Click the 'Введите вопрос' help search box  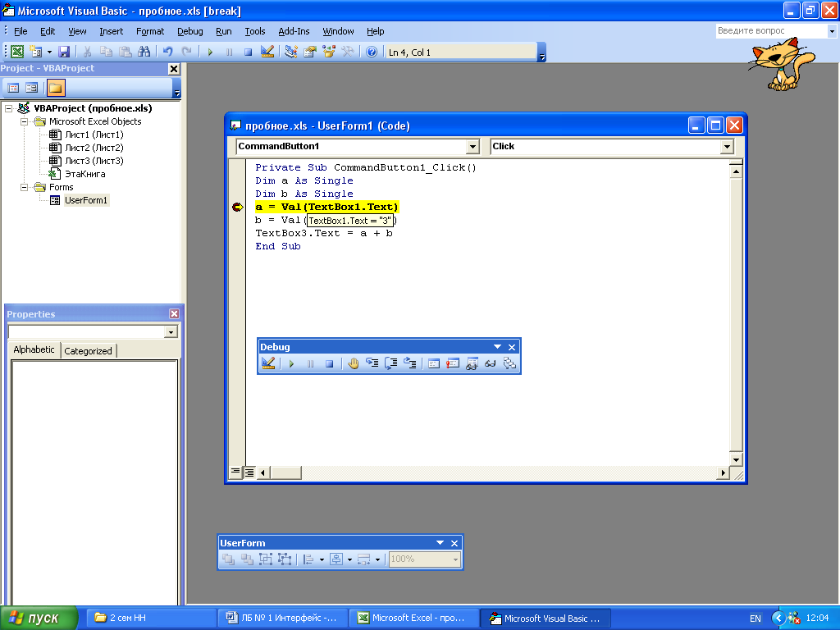pyautogui.click(x=771, y=30)
